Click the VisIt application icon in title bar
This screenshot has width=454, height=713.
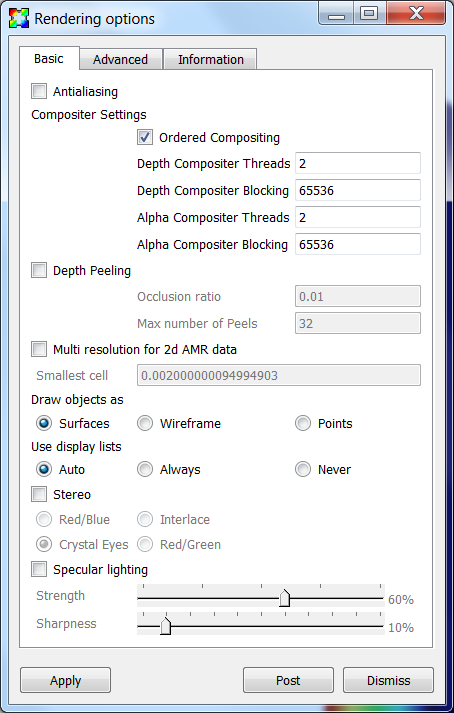click(x=19, y=18)
